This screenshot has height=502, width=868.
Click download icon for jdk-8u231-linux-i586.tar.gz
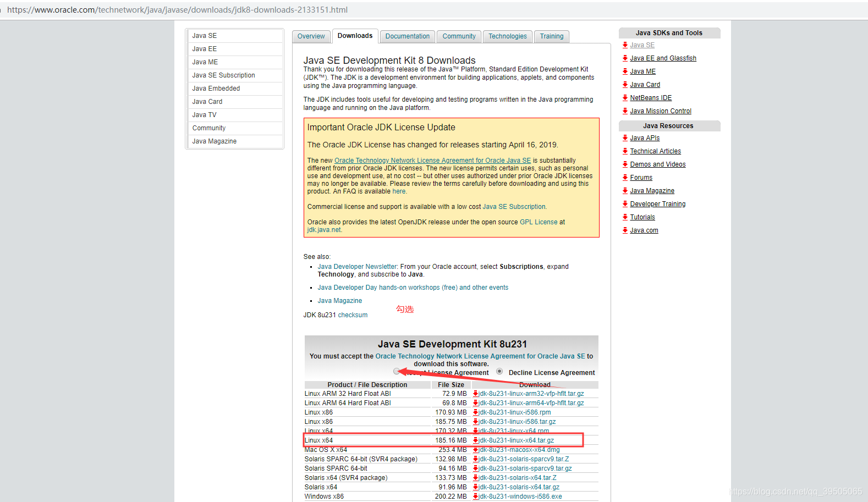click(476, 422)
